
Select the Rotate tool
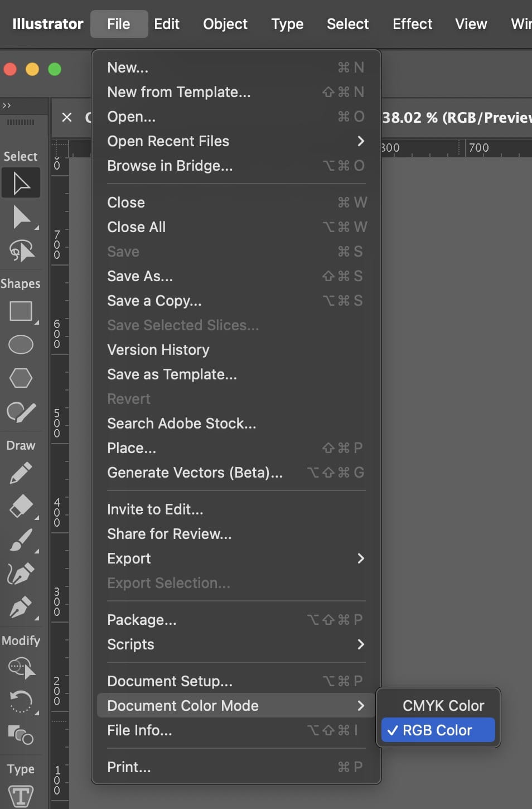[21, 701]
